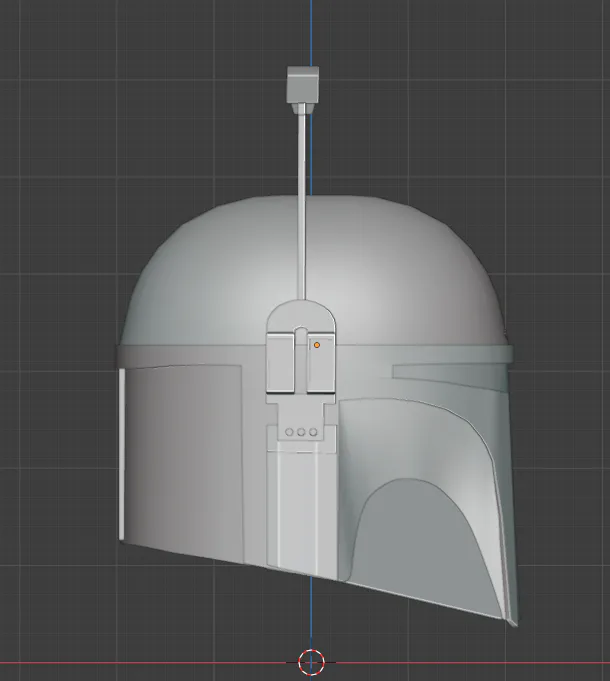Click the middle of three small circles
This screenshot has width=610, height=681.
(x=301, y=432)
